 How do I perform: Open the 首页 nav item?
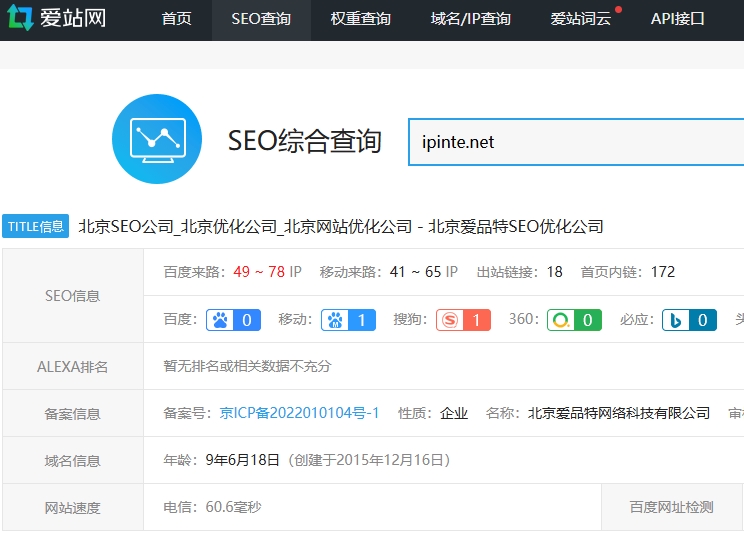pyautogui.click(x=176, y=19)
